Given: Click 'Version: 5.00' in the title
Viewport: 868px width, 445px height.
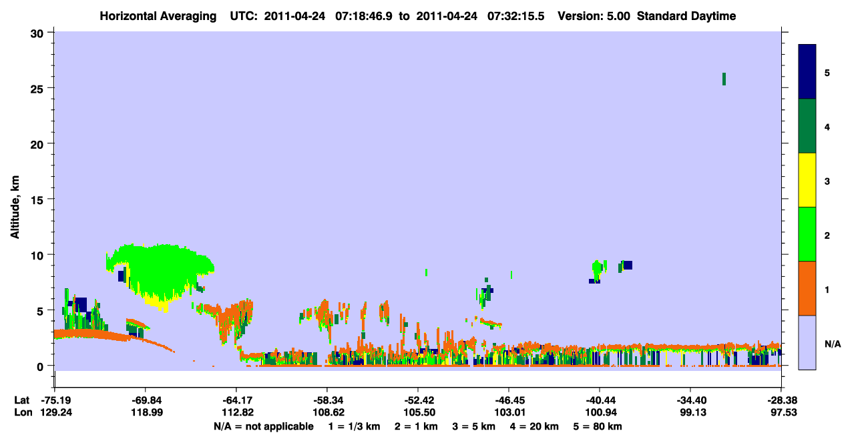Looking at the screenshot, I should [594, 16].
